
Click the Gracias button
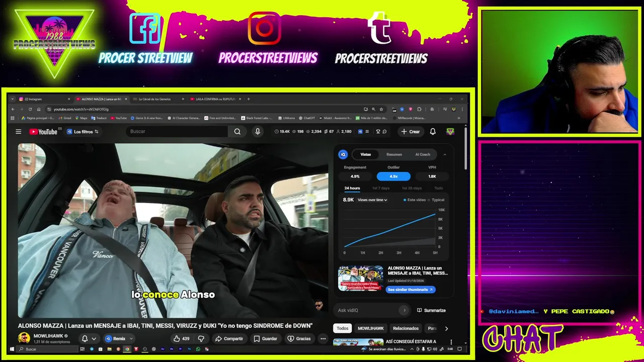pyautogui.click(x=299, y=339)
